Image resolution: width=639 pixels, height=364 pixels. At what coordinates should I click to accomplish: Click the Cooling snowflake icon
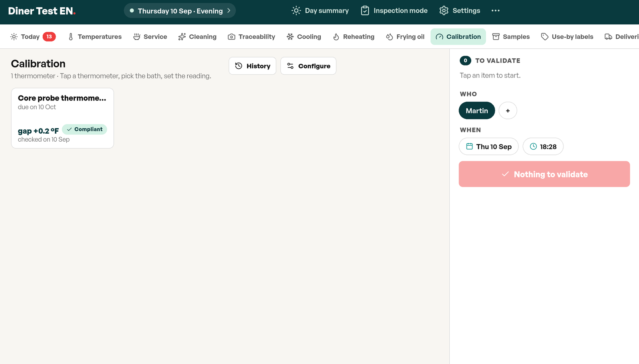pos(290,37)
